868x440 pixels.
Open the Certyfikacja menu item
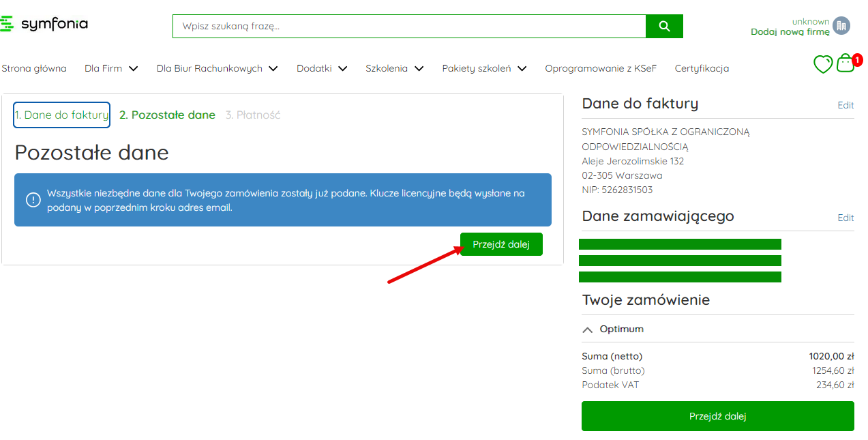[702, 68]
